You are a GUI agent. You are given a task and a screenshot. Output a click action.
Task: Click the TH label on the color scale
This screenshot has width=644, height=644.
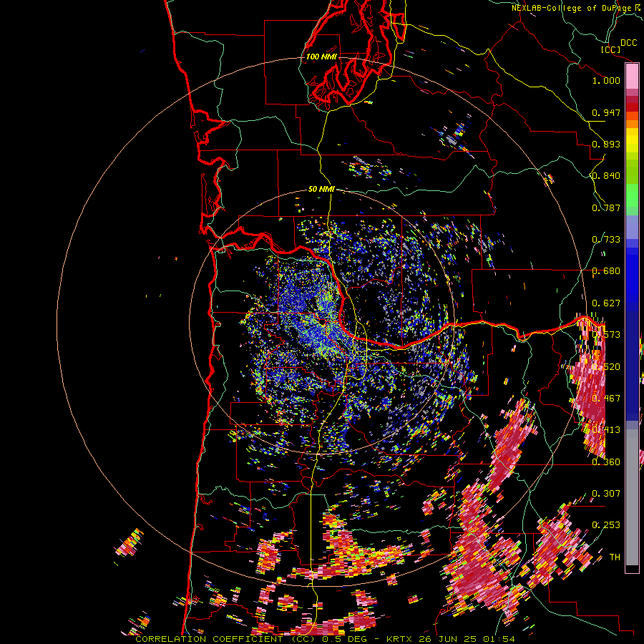tap(615, 557)
